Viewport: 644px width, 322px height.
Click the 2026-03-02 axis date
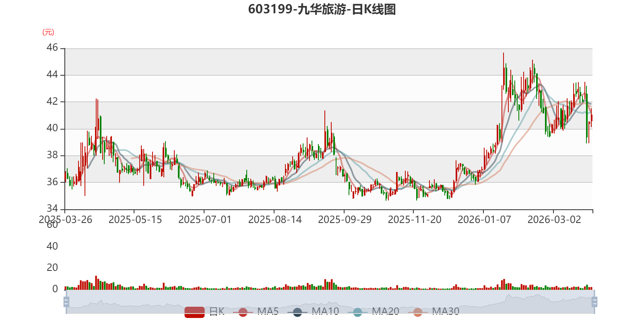point(554,220)
